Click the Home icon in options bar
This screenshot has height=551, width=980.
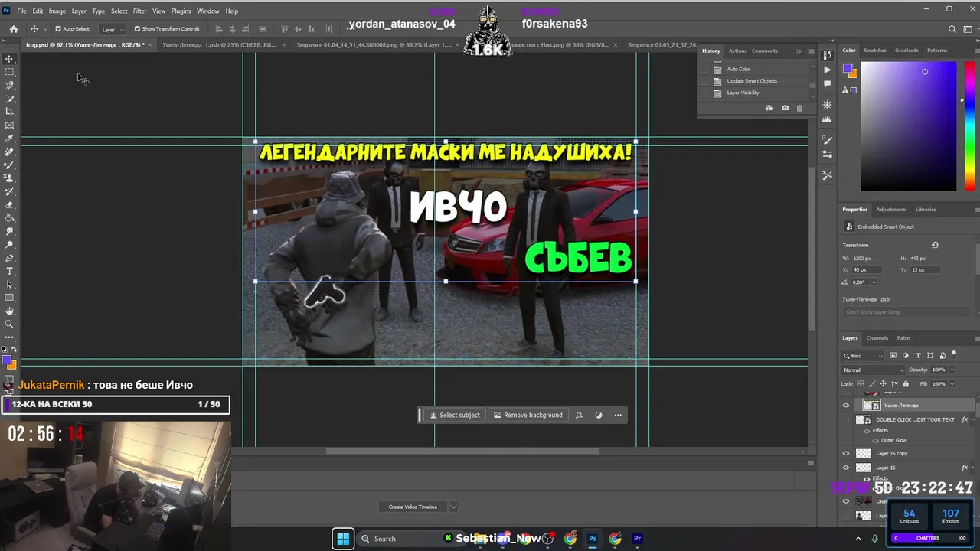click(14, 29)
